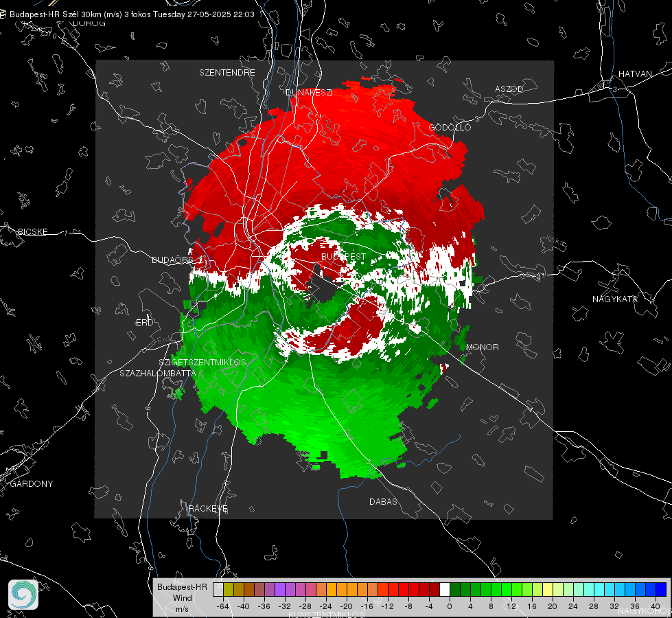672x618 pixels.
Task: Click the SZENTENDRE city label
Action: coord(227,73)
